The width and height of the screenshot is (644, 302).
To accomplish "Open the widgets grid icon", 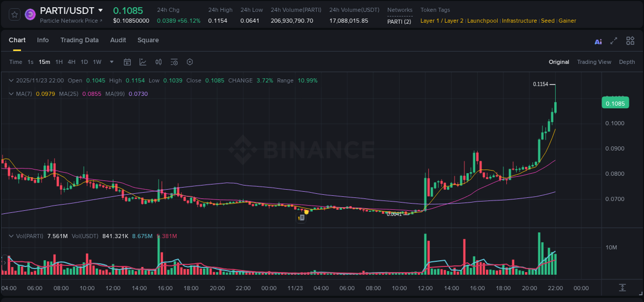I will [630, 40].
